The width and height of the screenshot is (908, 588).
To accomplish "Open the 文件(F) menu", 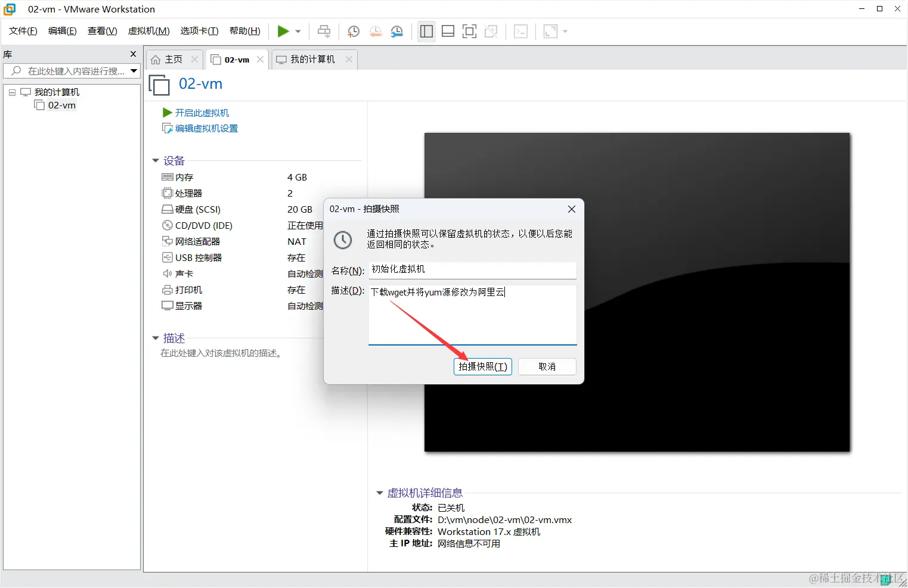I will coord(23,31).
